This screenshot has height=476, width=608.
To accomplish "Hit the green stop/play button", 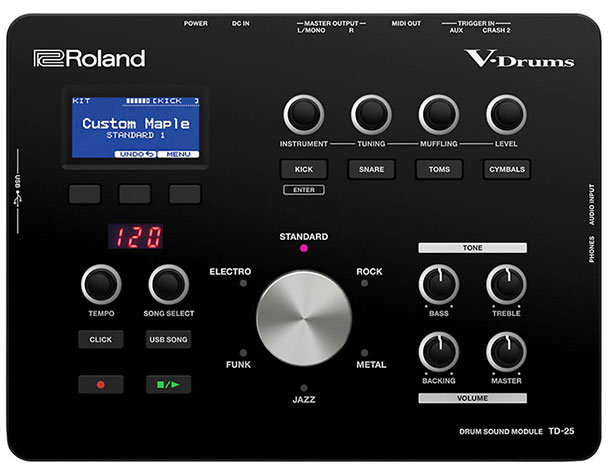I will 168,385.
